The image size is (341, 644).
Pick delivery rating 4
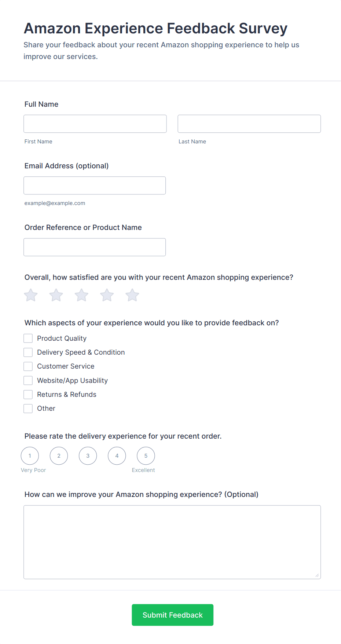pos(117,456)
